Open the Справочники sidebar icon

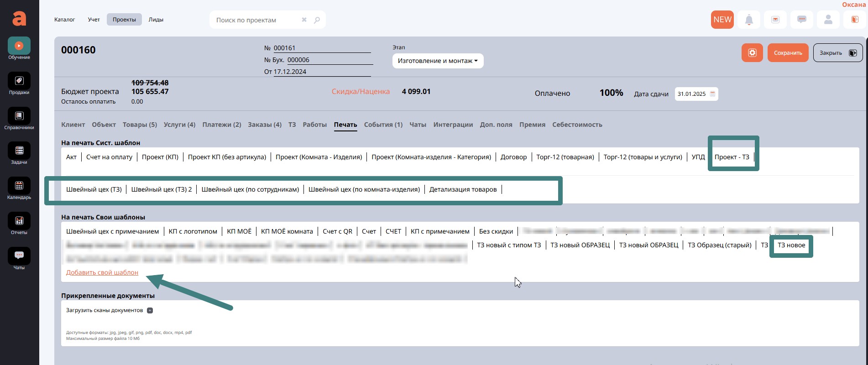(x=19, y=116)
